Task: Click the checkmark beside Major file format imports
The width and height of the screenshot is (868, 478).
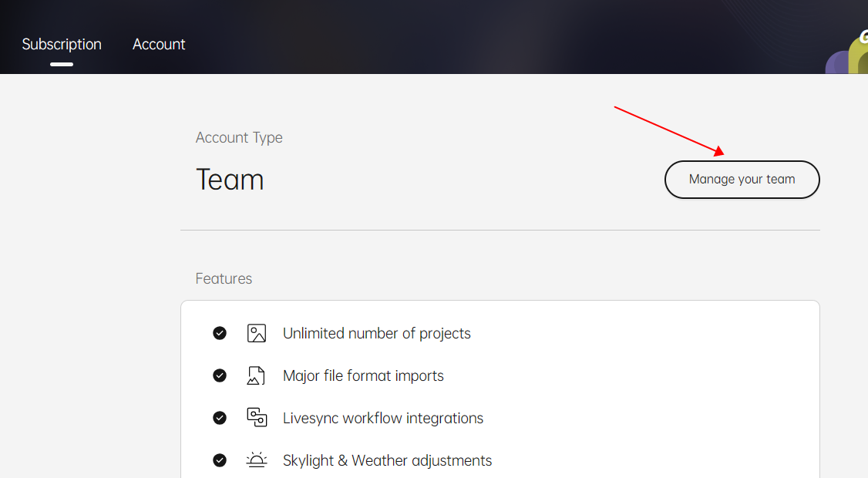Action: click(x=220, y=375)
